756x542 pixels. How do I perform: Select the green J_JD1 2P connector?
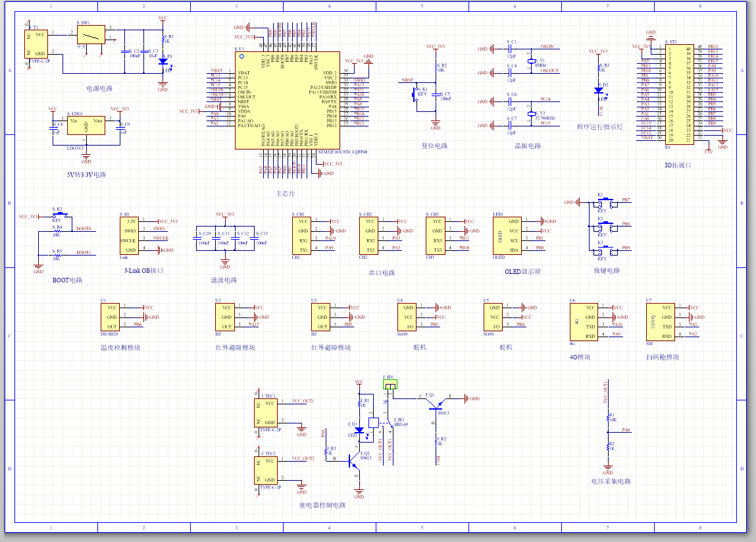[x=390, y=385]
